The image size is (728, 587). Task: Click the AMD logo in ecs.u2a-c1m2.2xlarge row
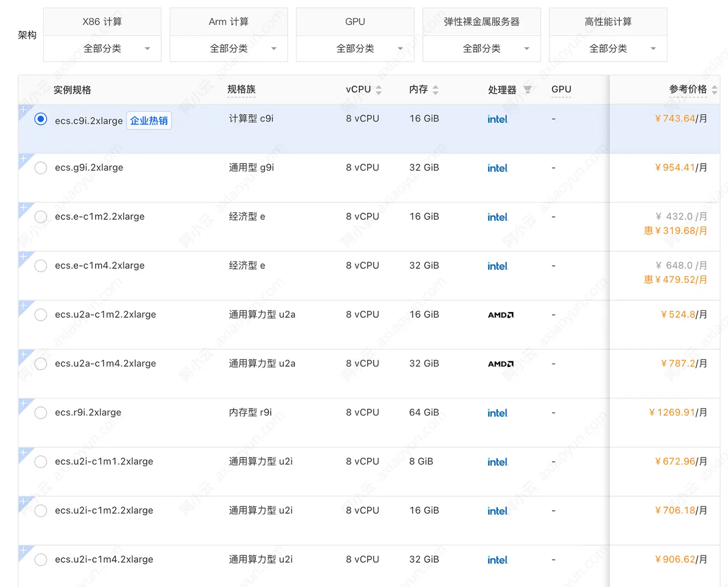coord(501,315)
